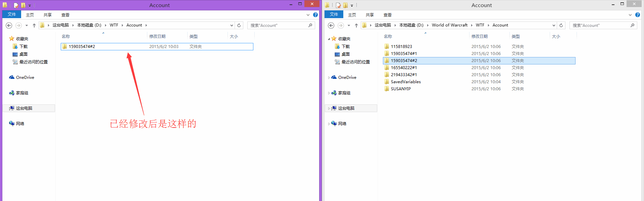Sort by 修改日期 column in right window
Viewport: 644px width, 201px height.
(480, 37)
